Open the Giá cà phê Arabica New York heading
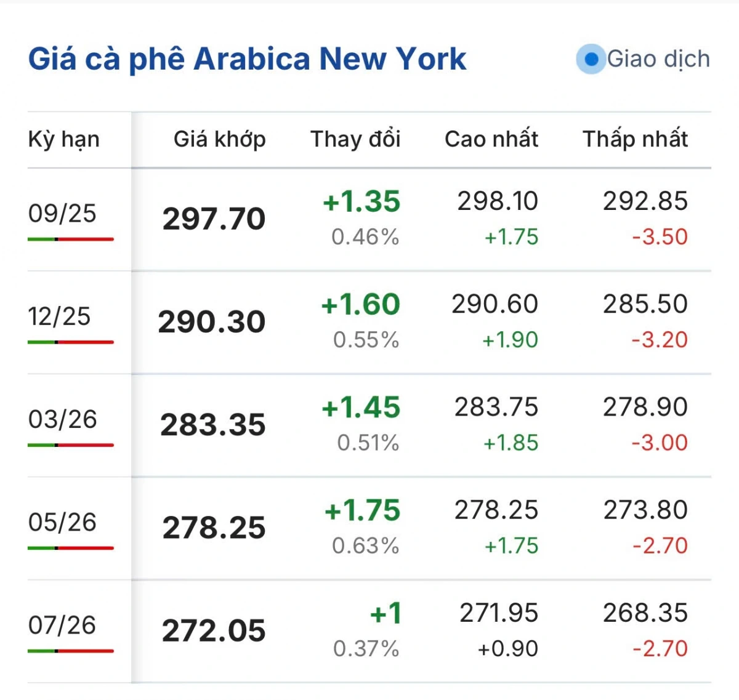The width and height of the screenshot is (739, 700). (247, 60)
